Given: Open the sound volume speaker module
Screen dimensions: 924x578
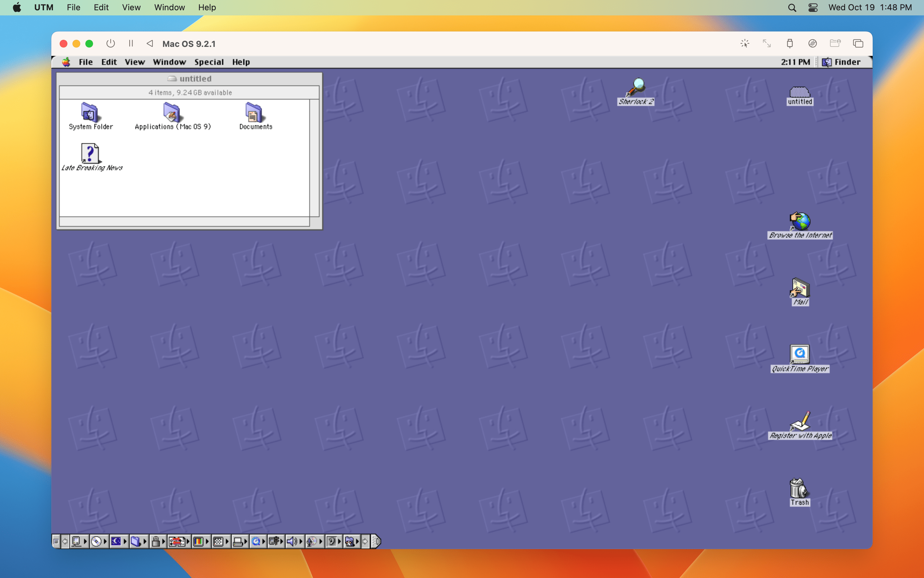Looking at the screenshot, I should coord(295,541).
